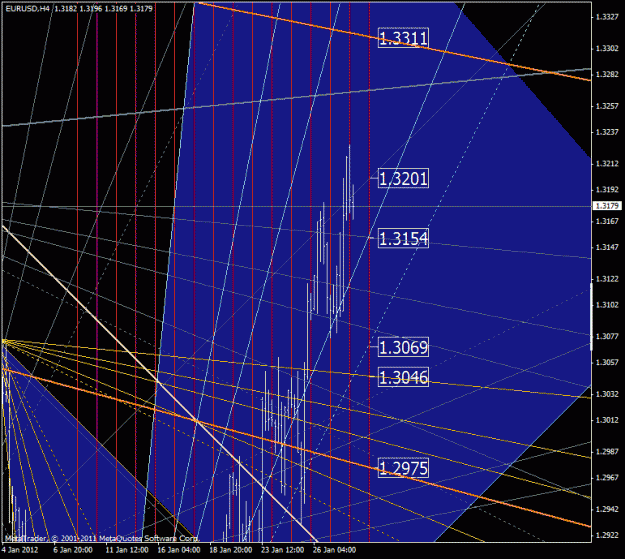Click the 18 Jan 20:00 time label
The height and width of the screenshot is (559, 625).
coord(230,550)
